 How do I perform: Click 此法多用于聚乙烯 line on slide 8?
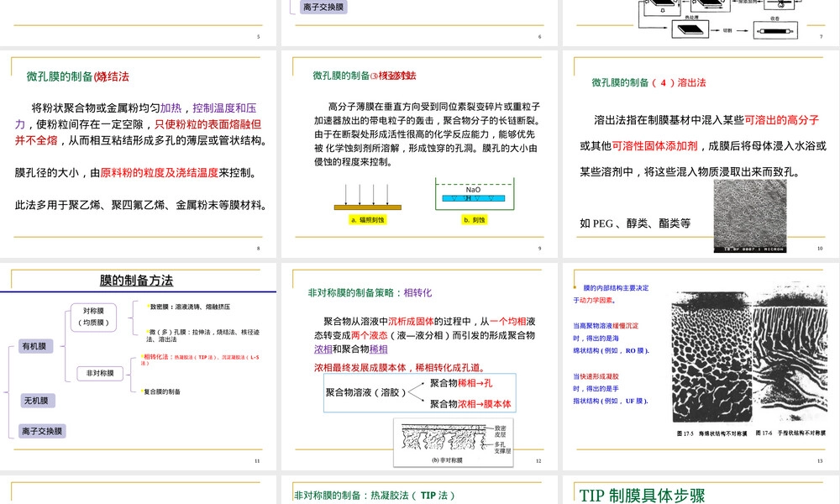coord(141,205)
